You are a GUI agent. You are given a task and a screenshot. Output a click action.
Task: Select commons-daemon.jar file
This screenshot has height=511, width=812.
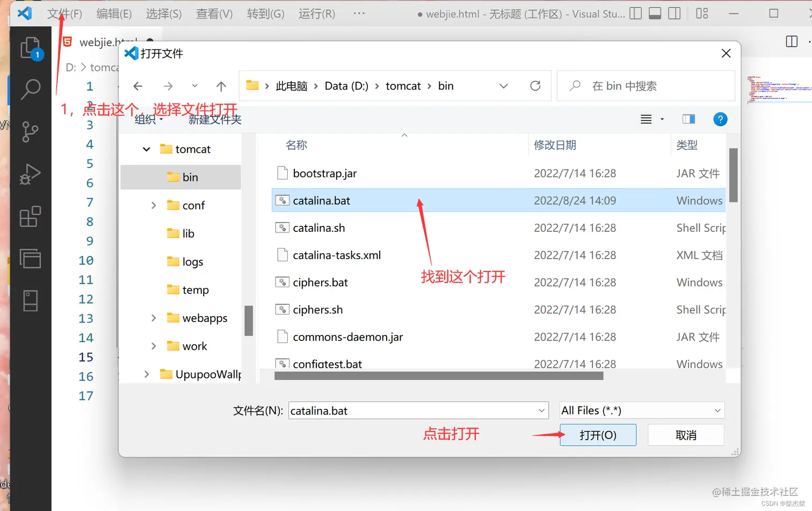coord(499,337)
